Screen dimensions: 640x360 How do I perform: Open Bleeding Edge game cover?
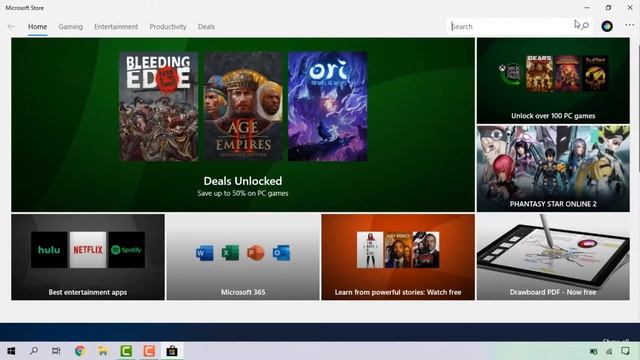(159, 106)
